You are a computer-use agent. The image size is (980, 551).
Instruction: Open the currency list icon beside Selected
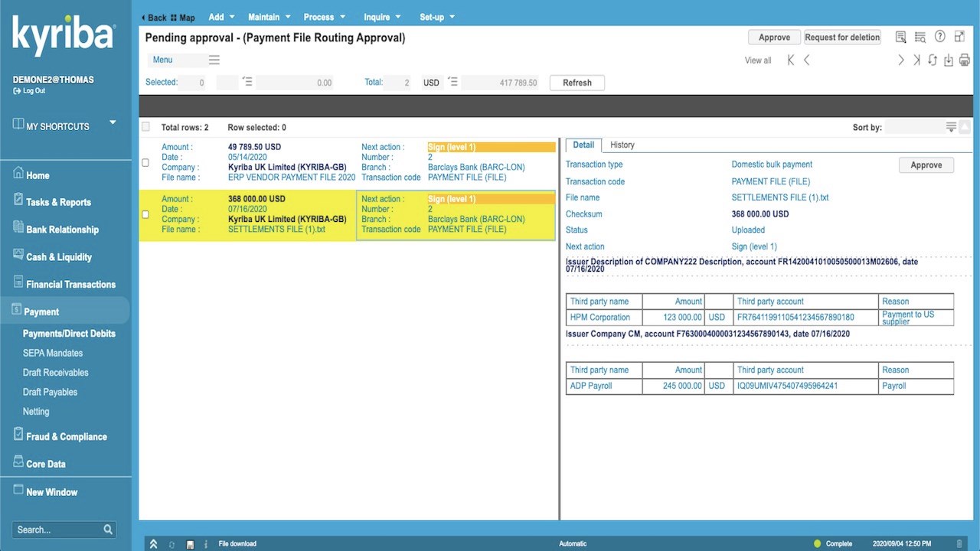(x=247, y=82)
